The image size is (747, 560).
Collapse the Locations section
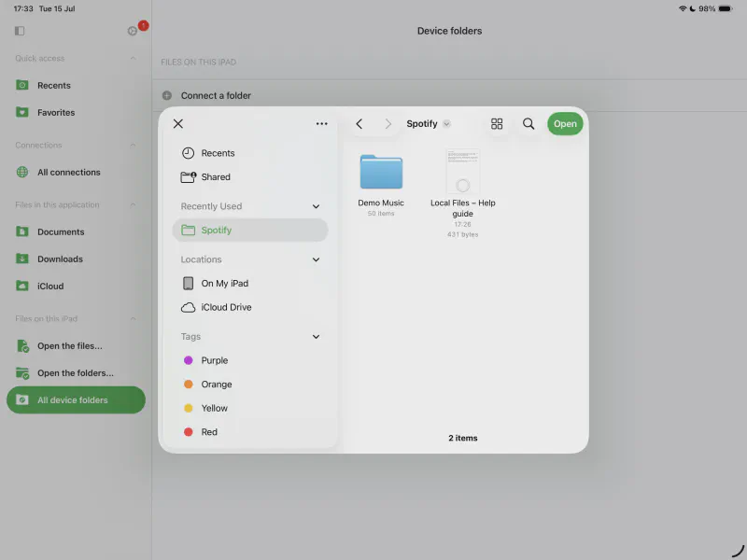316,259
